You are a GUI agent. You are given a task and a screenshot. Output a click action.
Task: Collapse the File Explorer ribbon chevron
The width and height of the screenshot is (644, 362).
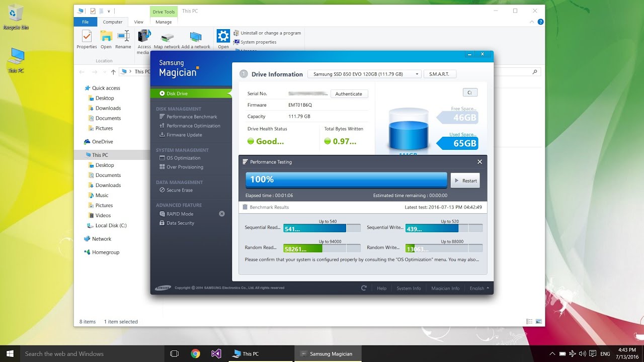click(532, 22)
